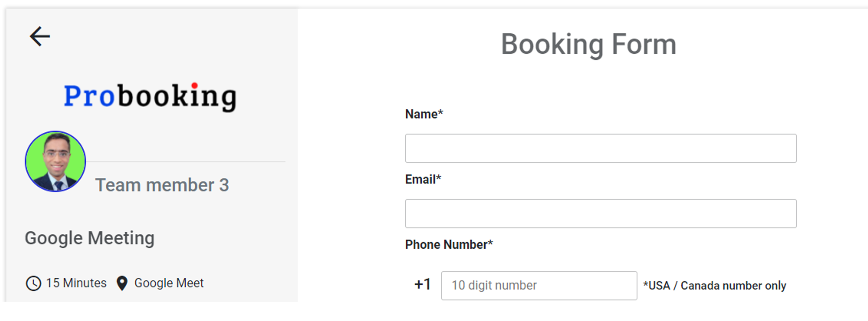Click the red dot in Probooking logo
The image size is (868, 321).
[194, 86]
